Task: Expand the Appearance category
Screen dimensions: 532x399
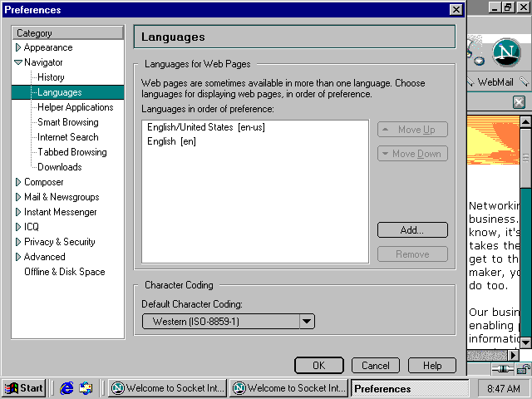Action: pos(18,47)
